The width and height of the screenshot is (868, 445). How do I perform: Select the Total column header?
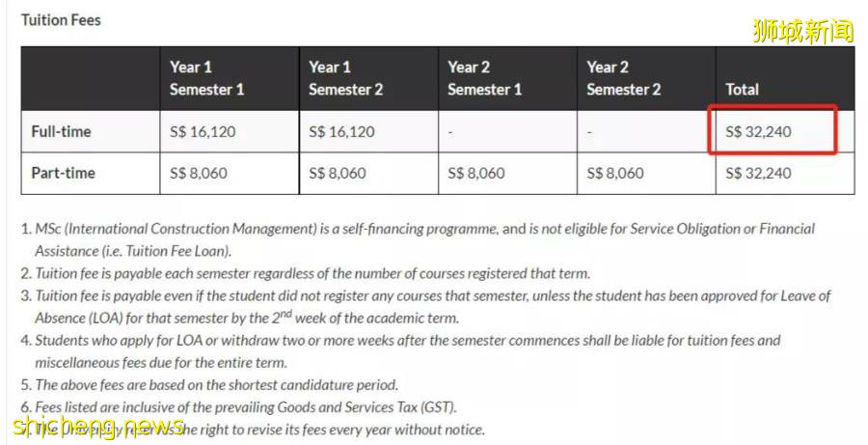point(743,89)
